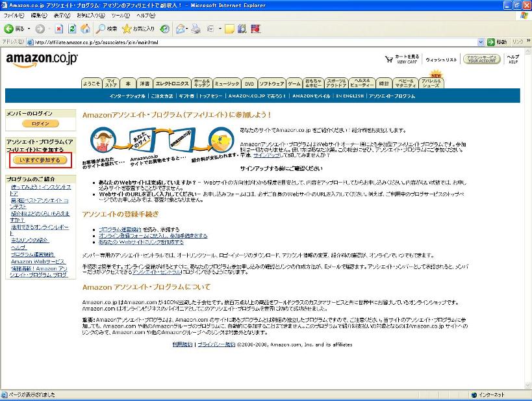Screen dimensions: 532x401
Task: Click the IE Forward arrow button
Action: coord(40,29)
